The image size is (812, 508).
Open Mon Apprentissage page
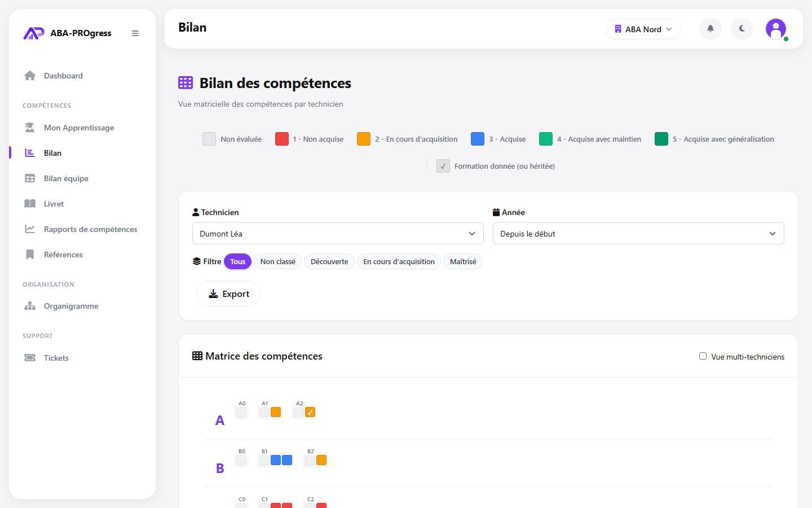[x=79, y=128]
